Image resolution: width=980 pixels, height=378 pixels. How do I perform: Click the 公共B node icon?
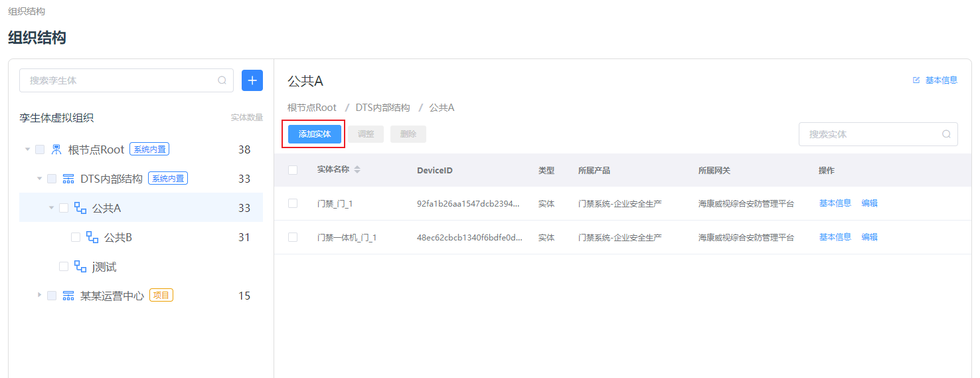[x=92, y=237]
